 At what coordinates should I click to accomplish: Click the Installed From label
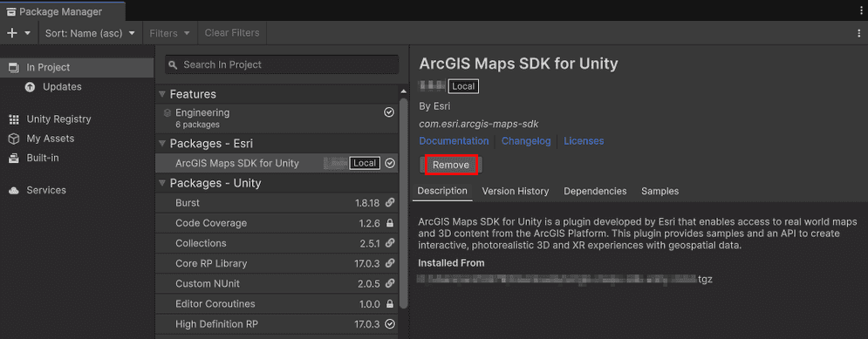coord(451,263)
